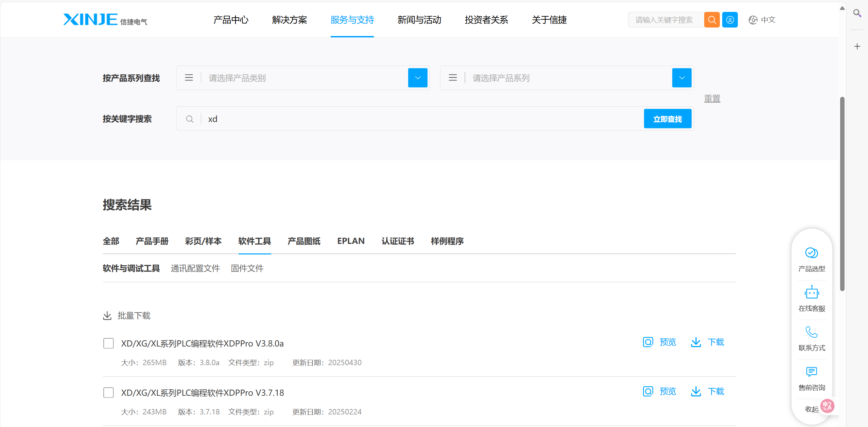Select 固件文件 sub-tab
868x427 pixels.
click(247, 268)
